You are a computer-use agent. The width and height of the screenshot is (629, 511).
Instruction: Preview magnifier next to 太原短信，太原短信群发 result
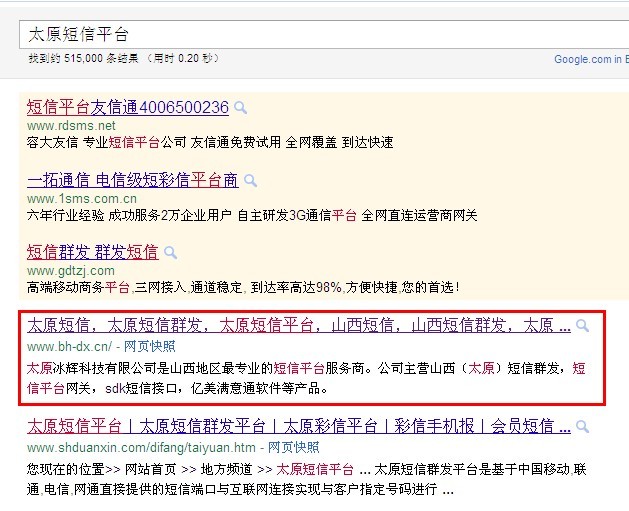coord(582,325)
